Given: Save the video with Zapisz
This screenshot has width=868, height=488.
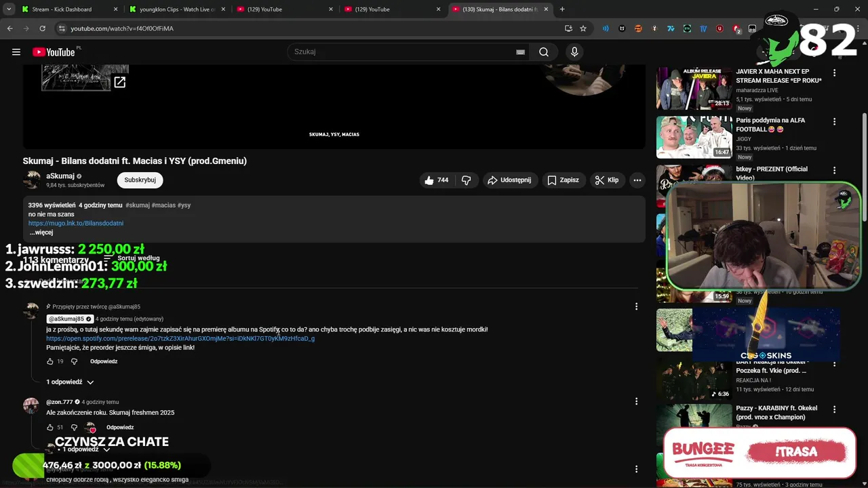Looking at the screenshot, I should click(x=563, y=180).
